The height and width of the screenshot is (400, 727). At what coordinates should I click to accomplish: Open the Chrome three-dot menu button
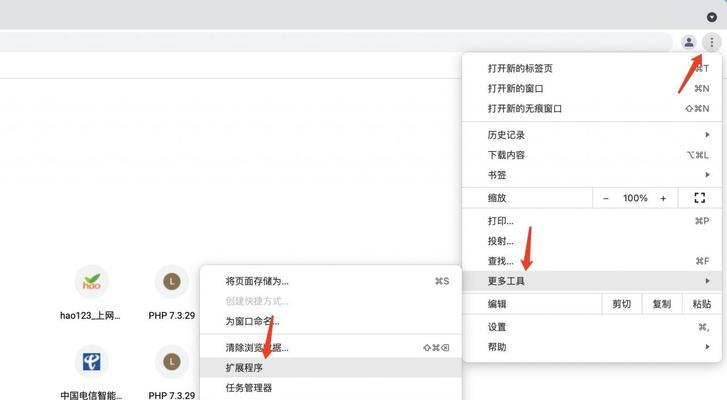712,42
